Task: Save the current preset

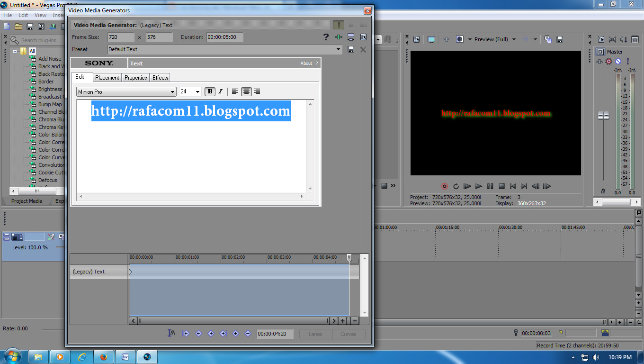Action: (351, 49)
